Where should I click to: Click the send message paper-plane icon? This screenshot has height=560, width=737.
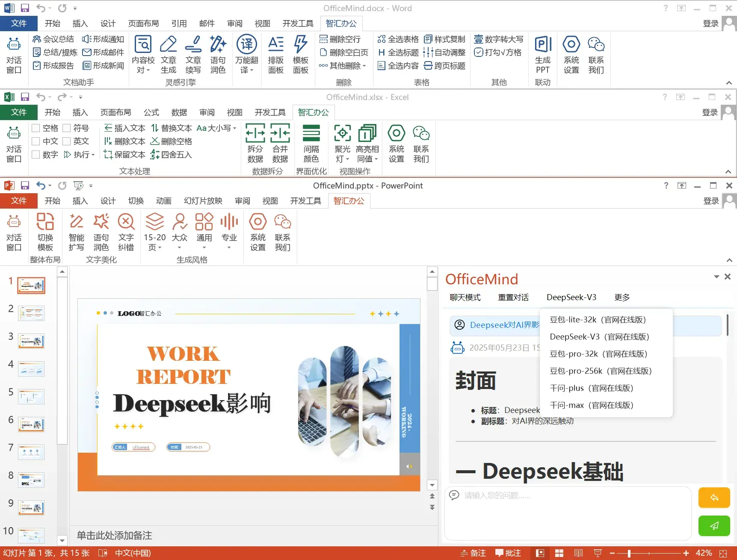click(x=713, y=526)
